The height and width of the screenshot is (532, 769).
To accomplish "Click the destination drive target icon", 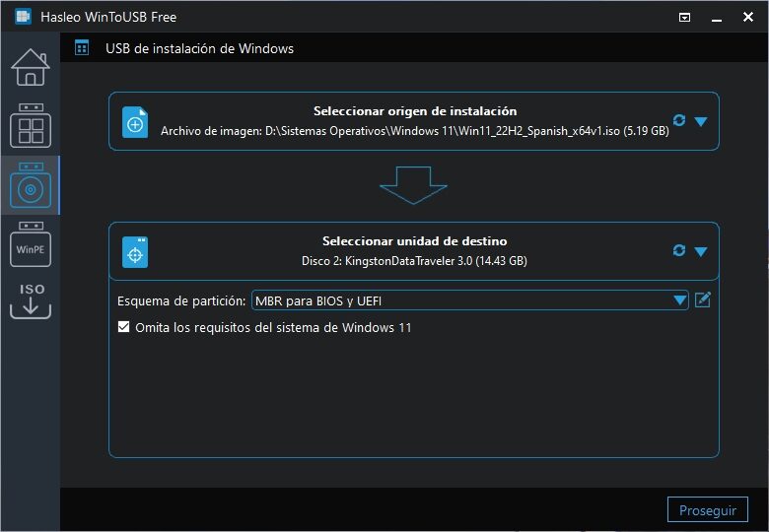I will [x=135, y=252].
